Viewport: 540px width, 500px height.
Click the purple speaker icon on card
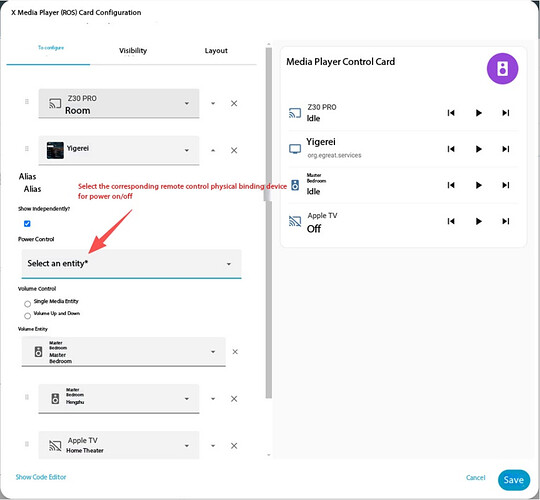(x=502, y=69)
